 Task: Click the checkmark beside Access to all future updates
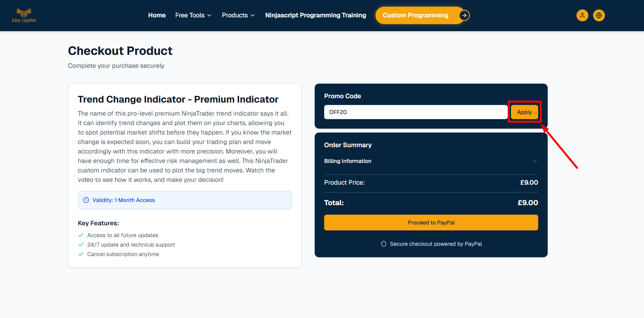click(81, 235)
